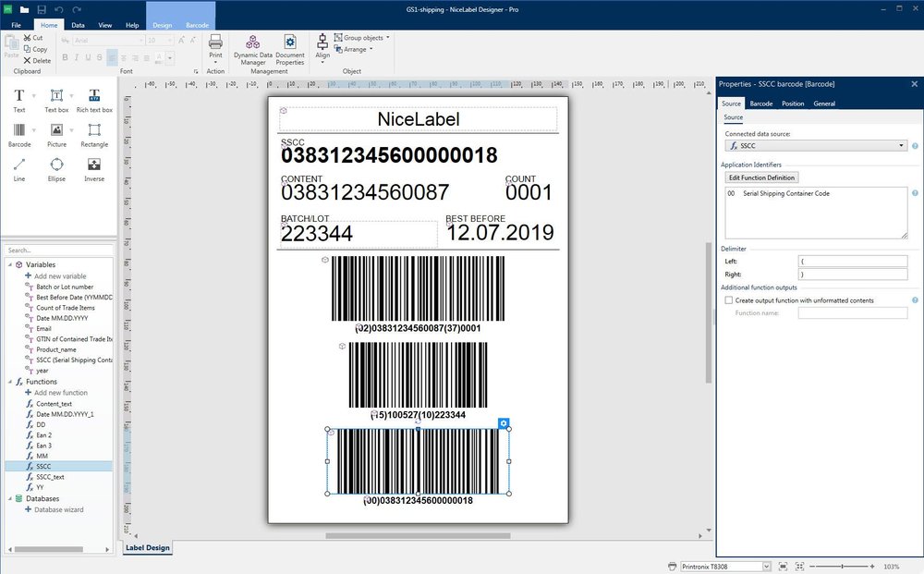The width and height of the screenshot is (924, 574).
Task: Switch to the Barcode properties tab
Action: coord(761,104)
